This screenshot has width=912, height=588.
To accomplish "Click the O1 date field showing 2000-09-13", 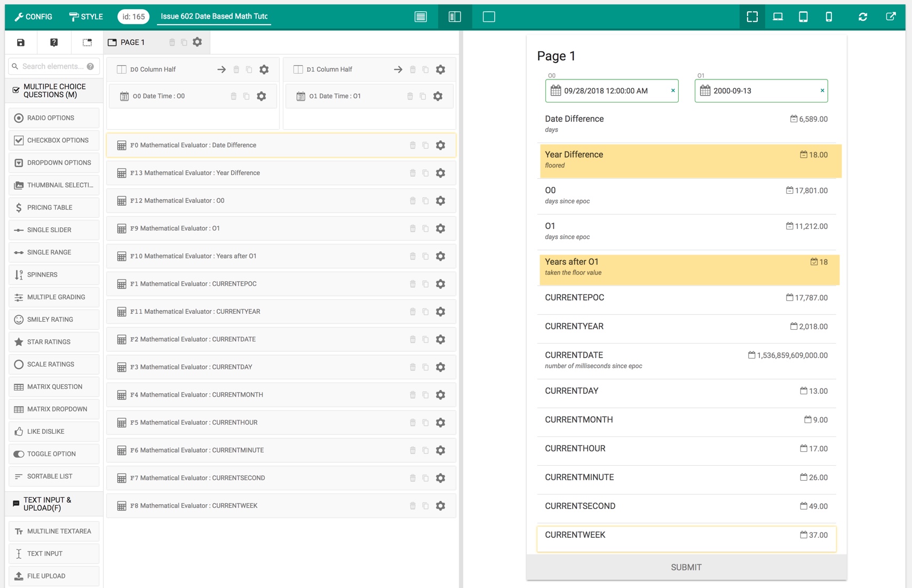I will [x=761, y=91].
